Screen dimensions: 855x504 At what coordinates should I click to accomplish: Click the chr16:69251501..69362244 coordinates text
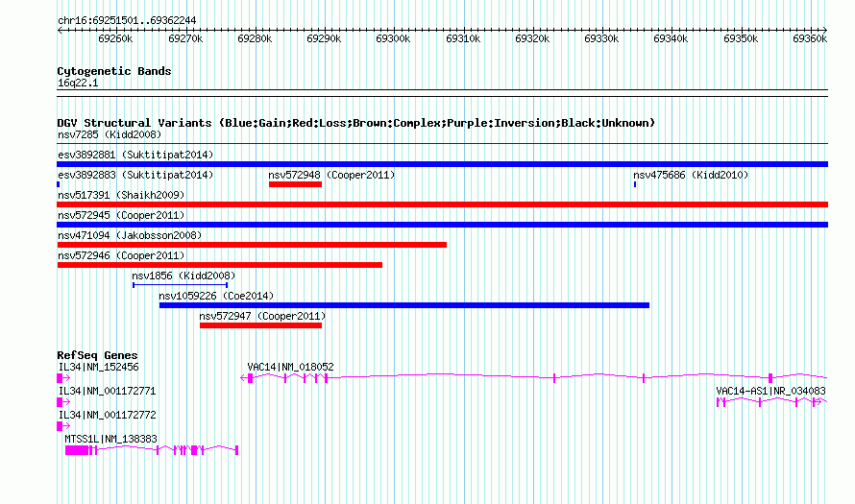(x=127, y=21)
